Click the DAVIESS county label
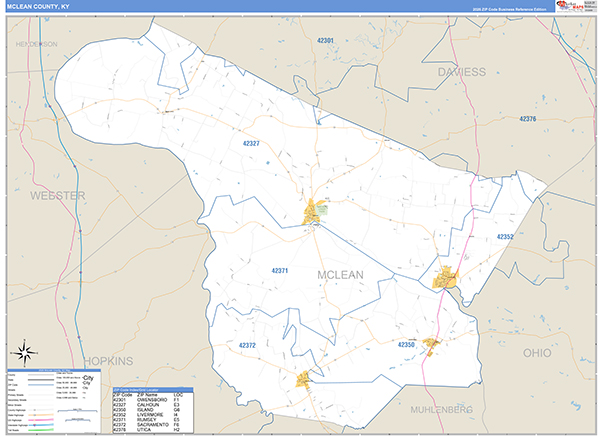This screenshot has height=436, width=600. tap(460, 72)
